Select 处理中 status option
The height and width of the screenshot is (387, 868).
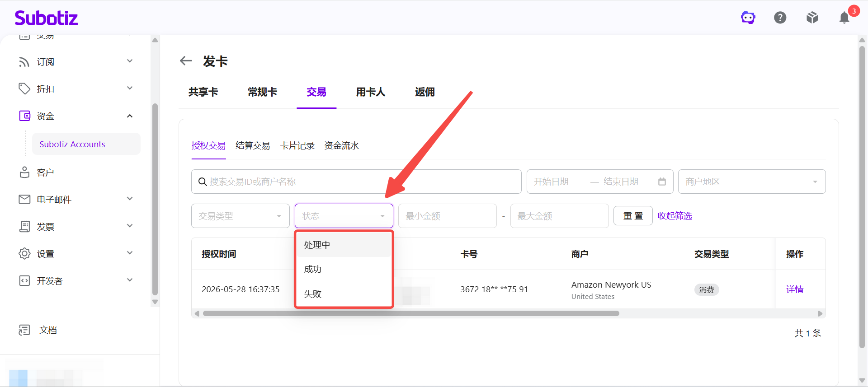coord(344,245)
